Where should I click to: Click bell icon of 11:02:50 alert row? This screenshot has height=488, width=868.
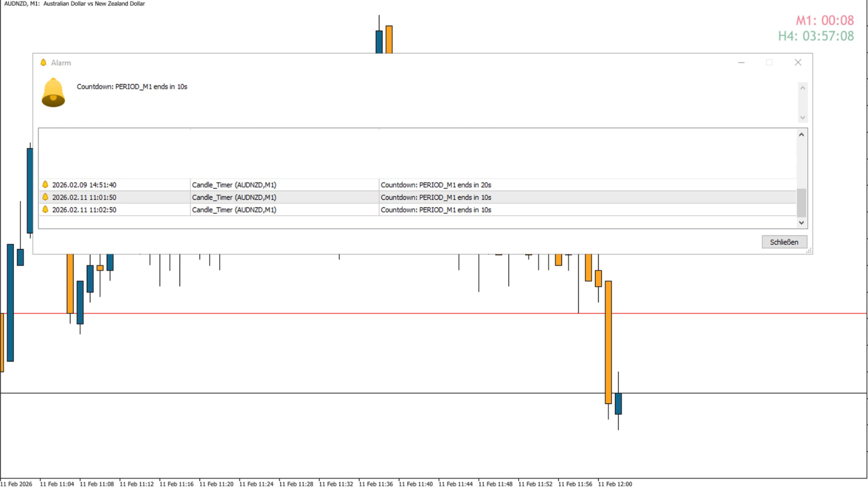tap(45, 209)
